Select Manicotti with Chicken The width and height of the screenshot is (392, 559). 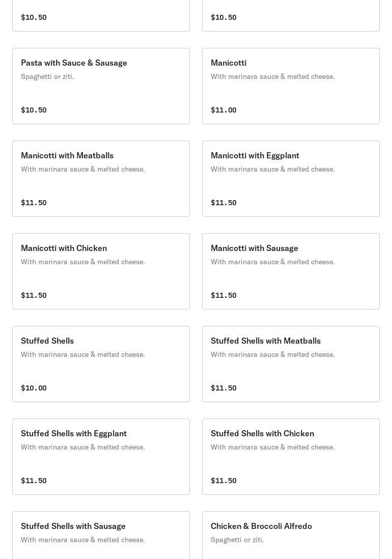click(101, 271)
